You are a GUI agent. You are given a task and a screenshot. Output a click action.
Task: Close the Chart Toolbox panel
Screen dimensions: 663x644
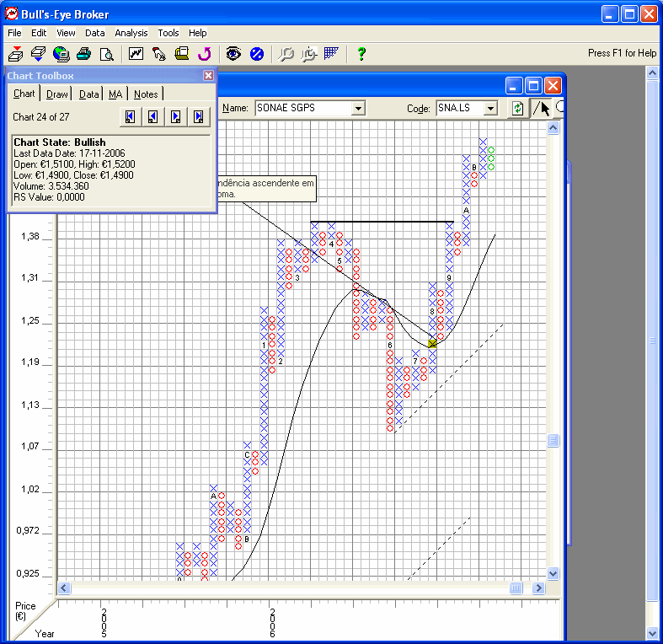click(x=208, y=76)
